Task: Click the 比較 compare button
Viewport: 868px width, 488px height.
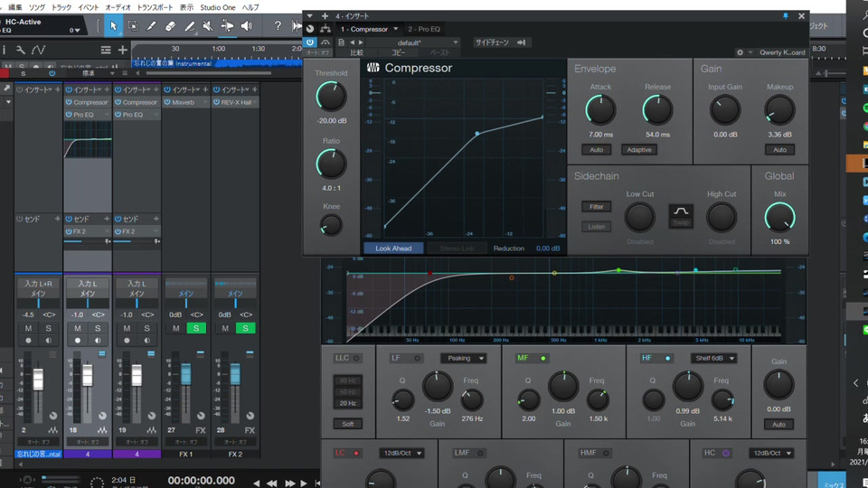Action: 356,52
